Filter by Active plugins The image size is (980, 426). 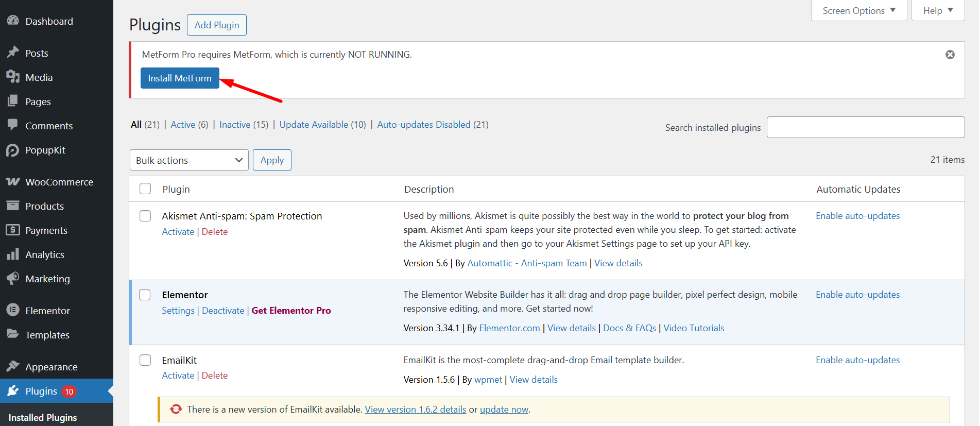pos(183,125)
